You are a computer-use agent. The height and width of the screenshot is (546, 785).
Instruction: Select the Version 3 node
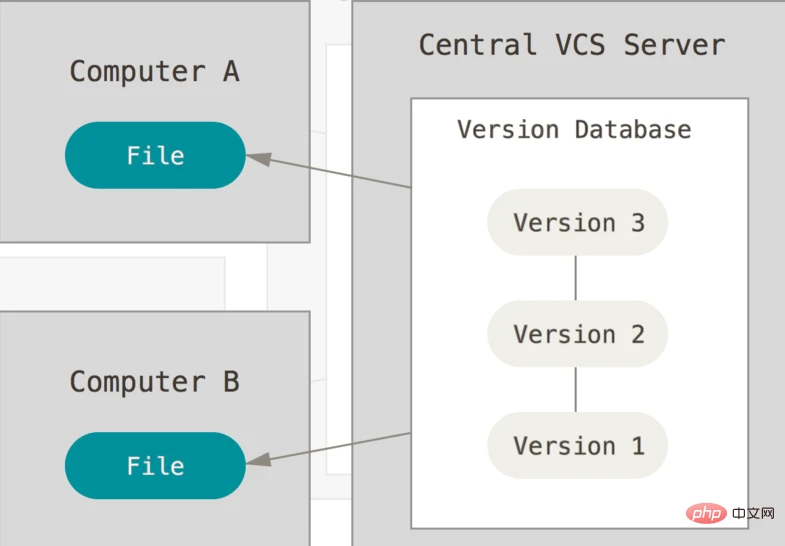click(577, 222)
